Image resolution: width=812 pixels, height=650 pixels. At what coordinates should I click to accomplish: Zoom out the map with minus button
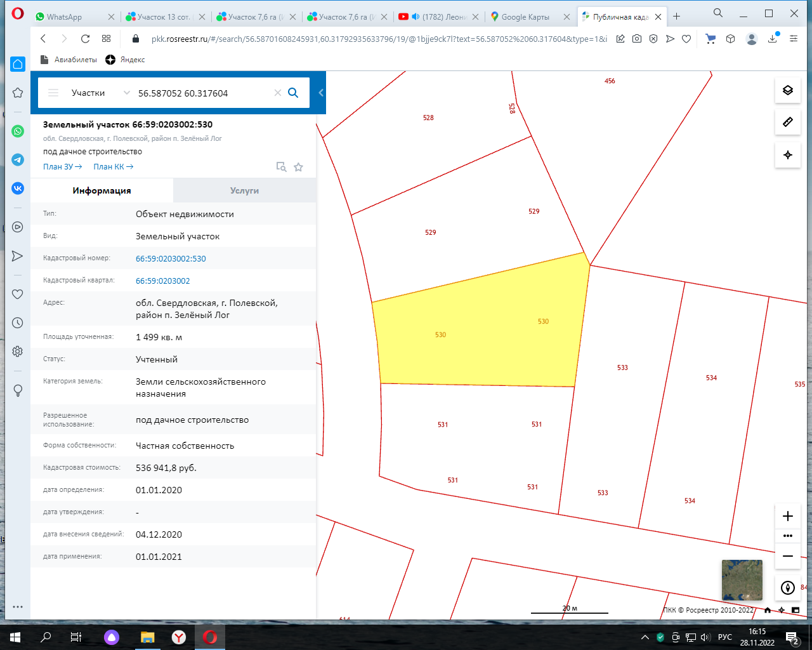(x=787, y=556)
